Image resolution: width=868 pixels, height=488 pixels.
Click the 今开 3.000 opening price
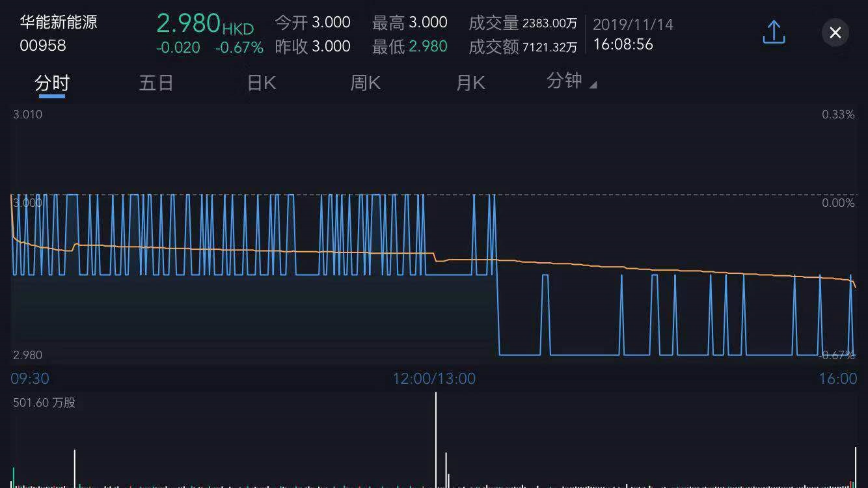313,22
